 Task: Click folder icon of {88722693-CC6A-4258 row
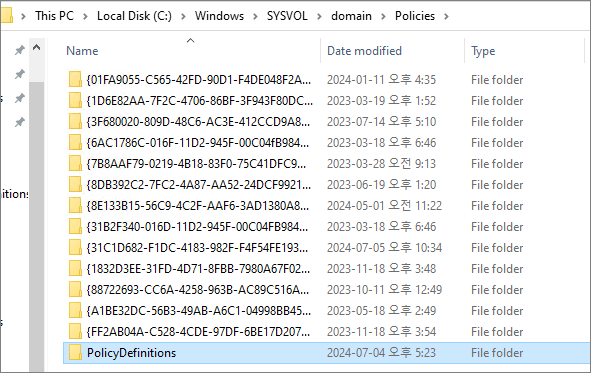pyautogui.click(x=75, y=290)
